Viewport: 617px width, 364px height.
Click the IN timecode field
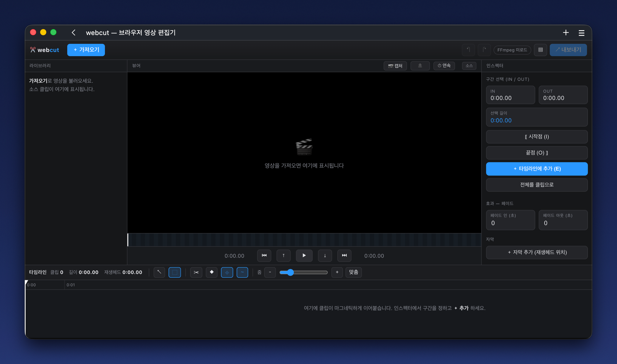(511, 95)
